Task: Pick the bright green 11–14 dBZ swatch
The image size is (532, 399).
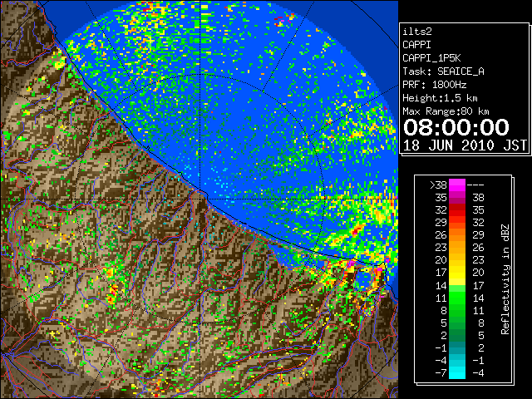Action: click(457, 298)
